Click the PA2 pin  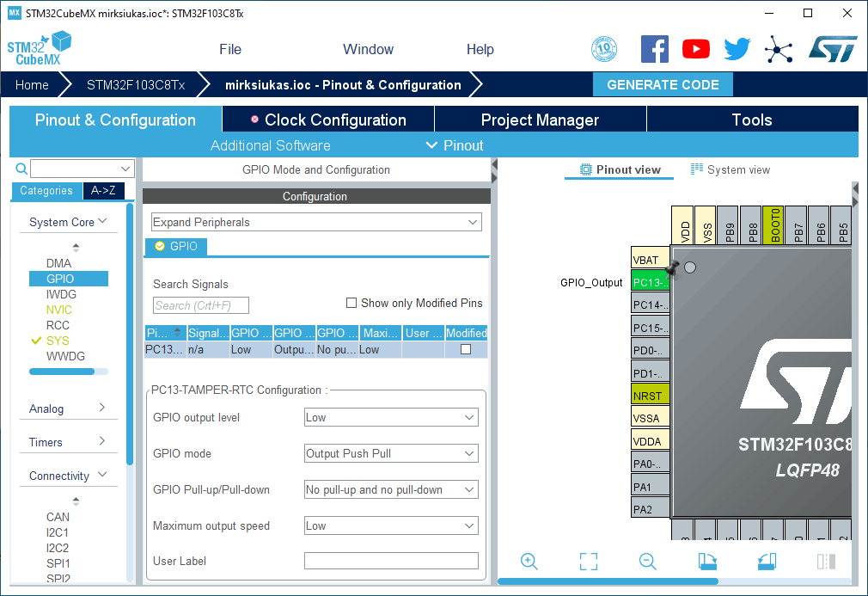(x=651, y=509)
